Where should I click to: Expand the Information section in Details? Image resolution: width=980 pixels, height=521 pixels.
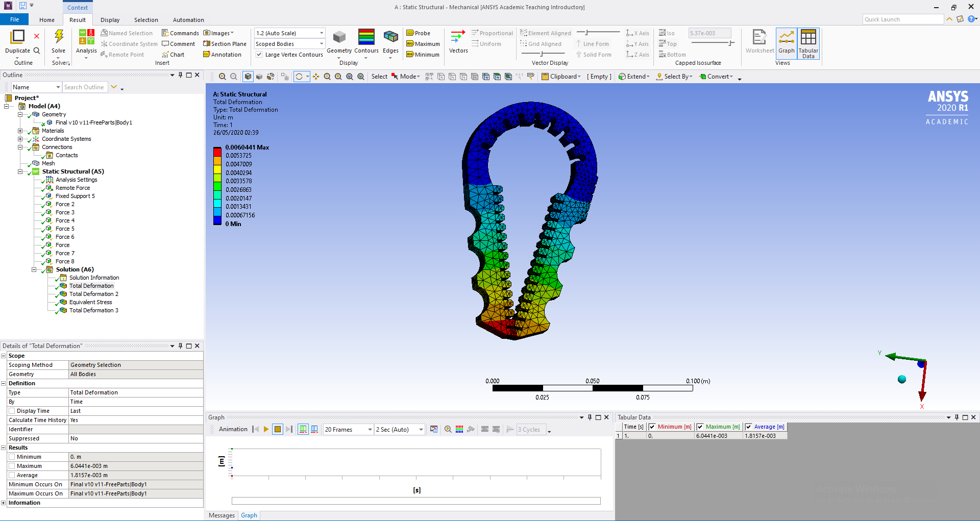[3, 503]
